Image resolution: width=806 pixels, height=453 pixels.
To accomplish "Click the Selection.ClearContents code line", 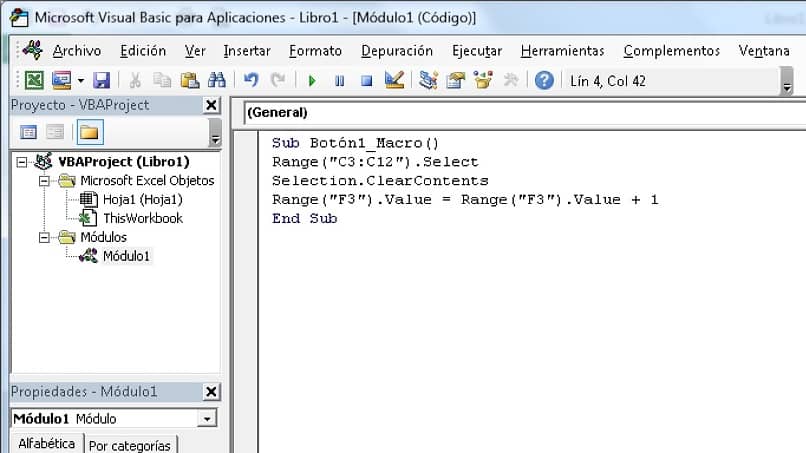I will point(380,181).
